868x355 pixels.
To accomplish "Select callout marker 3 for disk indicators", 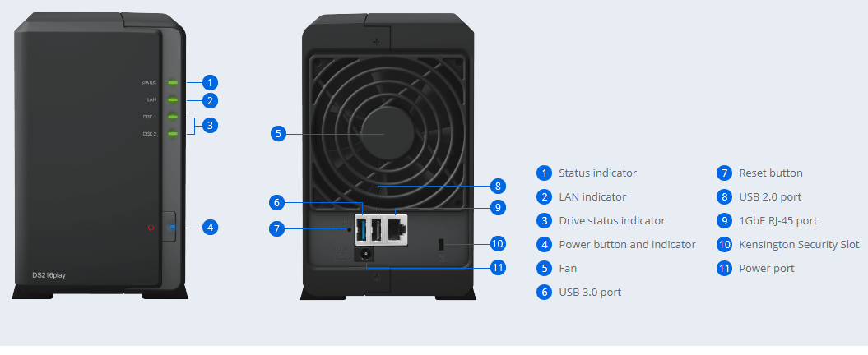I will click(x=210, y=126).
